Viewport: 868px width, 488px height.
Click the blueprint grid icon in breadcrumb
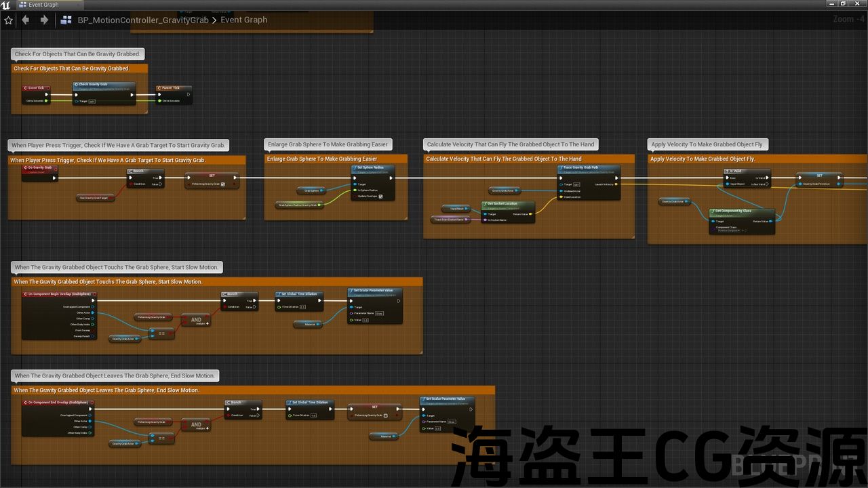click(x=66, y=20)
